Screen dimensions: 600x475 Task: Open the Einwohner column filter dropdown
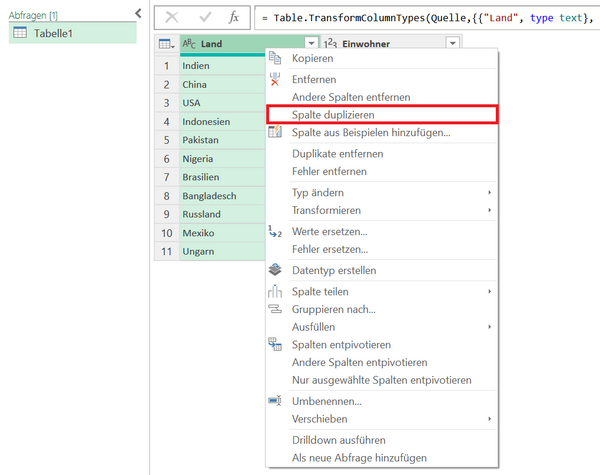453,44
